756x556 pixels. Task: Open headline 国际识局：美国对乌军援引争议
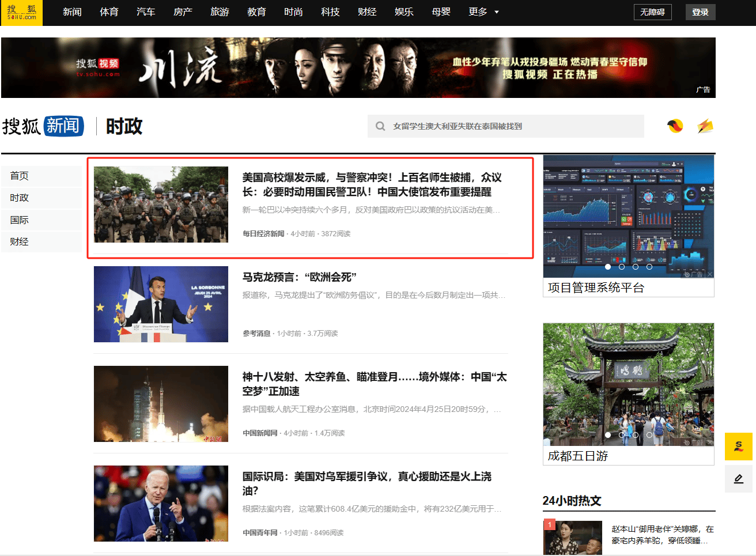(x=367, y=483)
